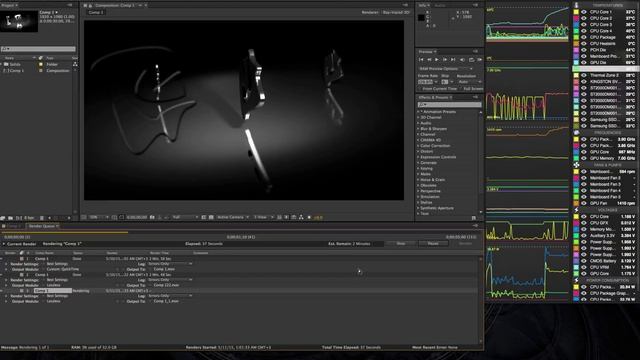This screenshot has width=640, height=360.
Task: Click the Fans & Pumps fan icon
Action: pyautogui.click(x=576, y=165)
